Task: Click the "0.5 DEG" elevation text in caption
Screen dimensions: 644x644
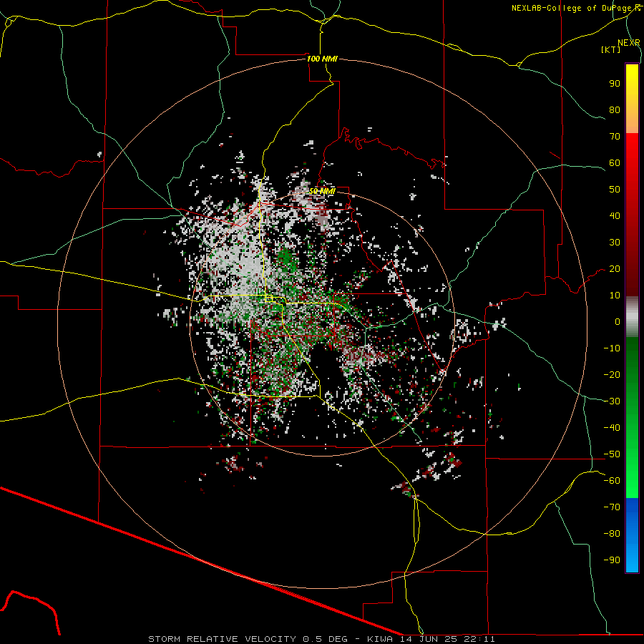Action: tap(326, 639)
